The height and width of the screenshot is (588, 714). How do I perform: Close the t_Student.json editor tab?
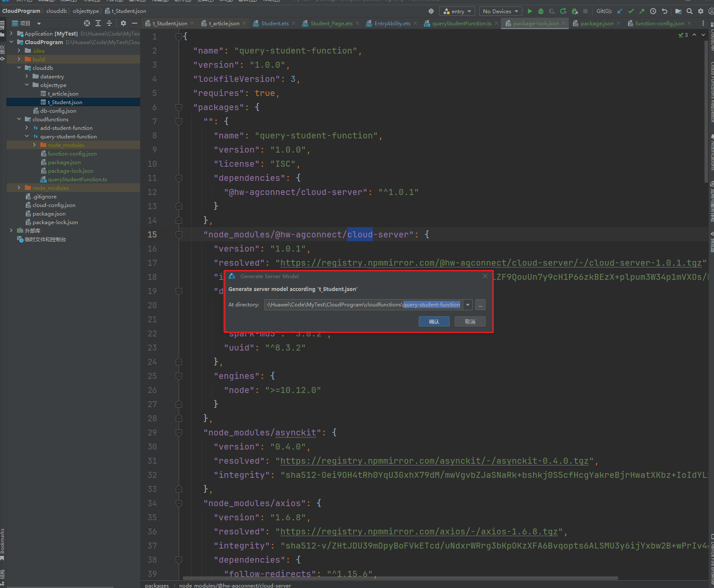(x=192, y=23)
